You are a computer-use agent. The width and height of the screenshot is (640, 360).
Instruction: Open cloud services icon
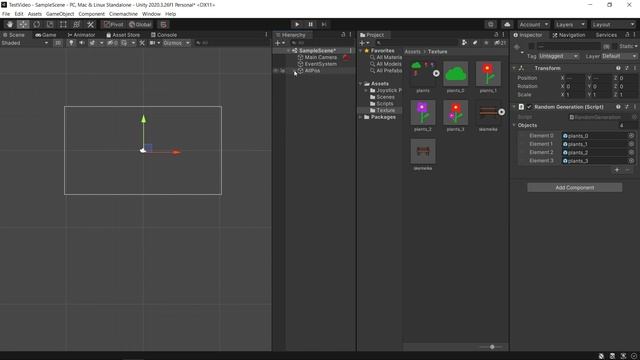pyautogui.click(x=507, y=24)
